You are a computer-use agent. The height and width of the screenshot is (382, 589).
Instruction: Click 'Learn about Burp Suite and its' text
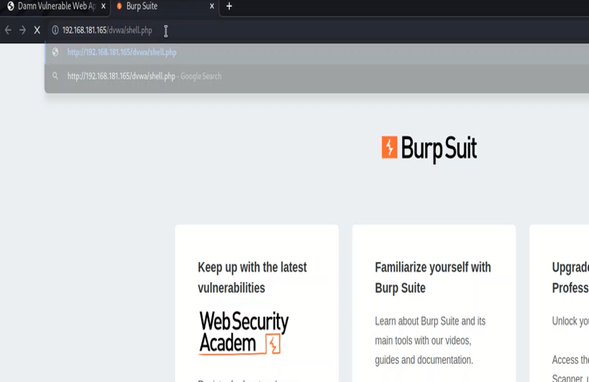(430, 321)
